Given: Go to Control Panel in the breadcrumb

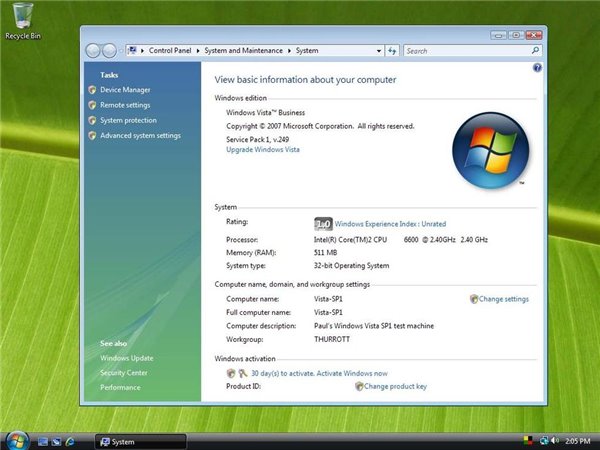Looking at the screenshot, I should tap(170, 51).
